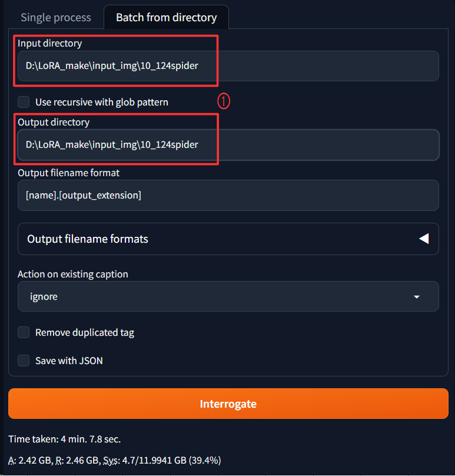
Task: Click the Input directory label
Action: [x=49, y=43]
